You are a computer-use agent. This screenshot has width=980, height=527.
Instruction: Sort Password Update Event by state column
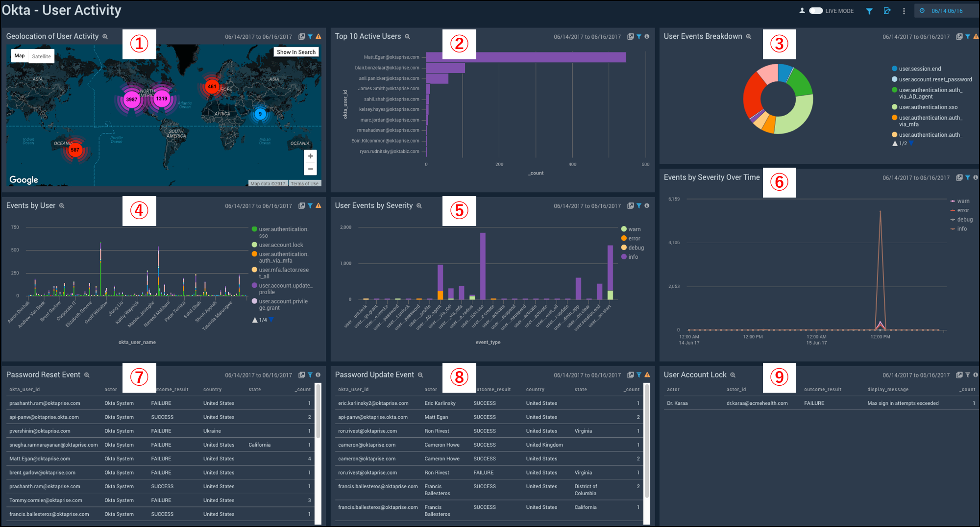[581, 390]
